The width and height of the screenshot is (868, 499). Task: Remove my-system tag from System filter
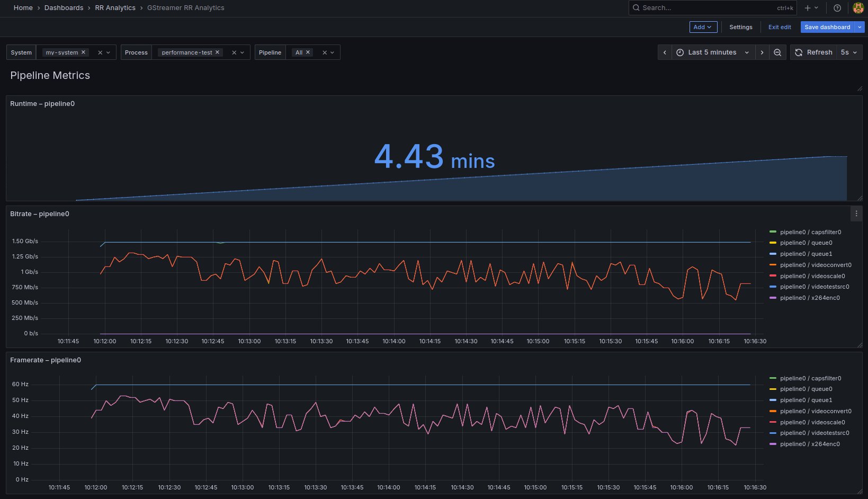[x=83, y=52]
